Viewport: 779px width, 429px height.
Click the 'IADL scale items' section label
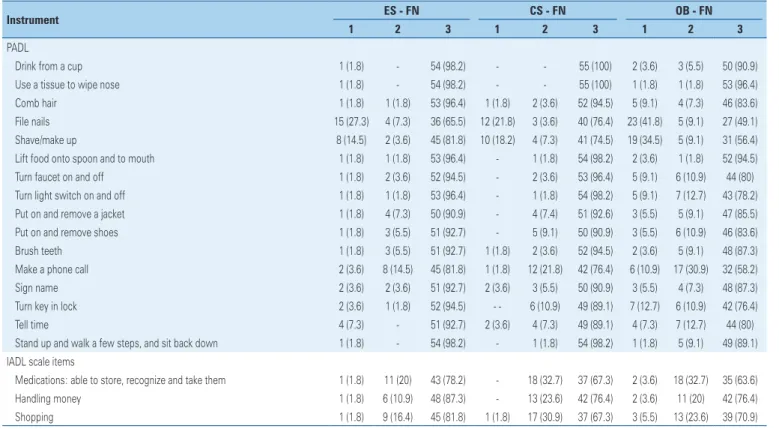(40, 362)
